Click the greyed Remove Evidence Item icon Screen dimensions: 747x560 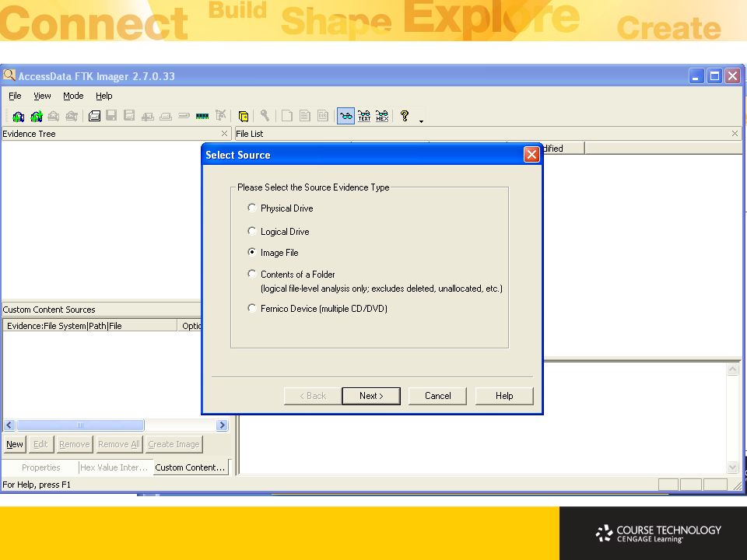click(x=54, y=116)
